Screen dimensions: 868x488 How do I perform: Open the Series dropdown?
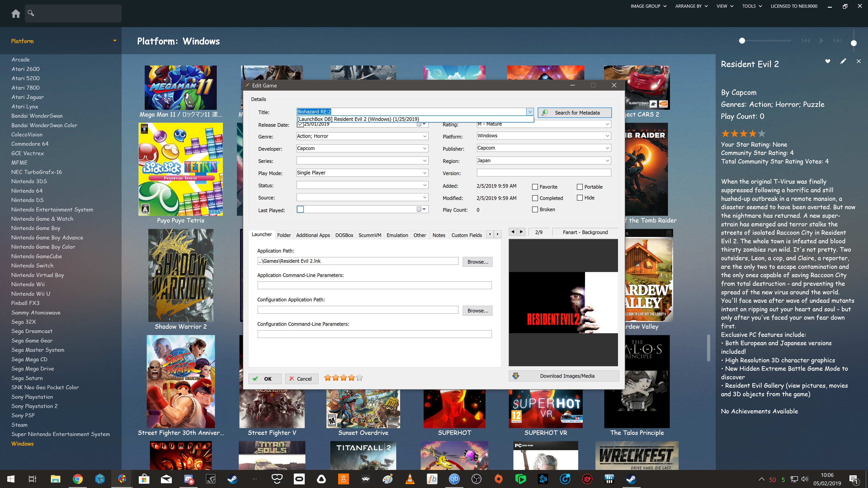click(425, 161)
